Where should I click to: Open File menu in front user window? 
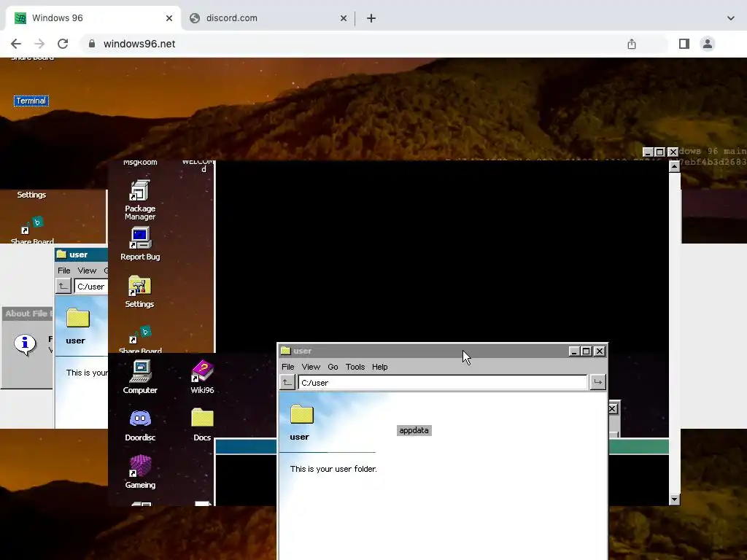(x=287, y=367)
